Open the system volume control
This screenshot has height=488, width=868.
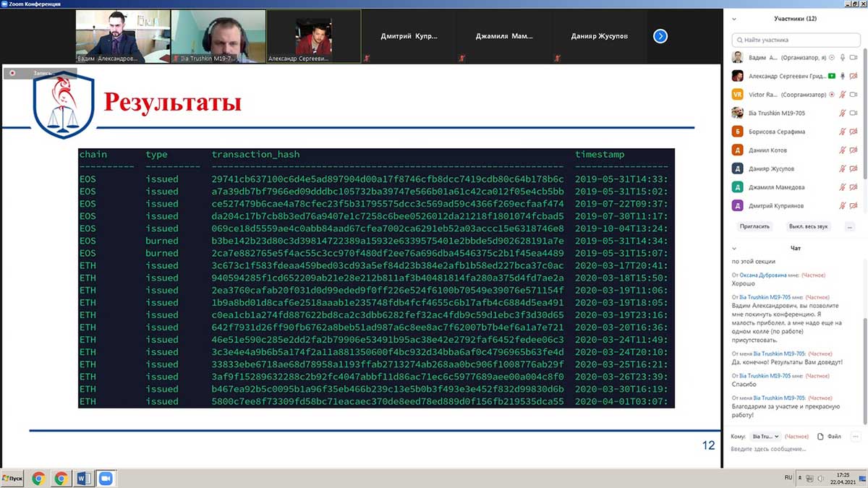821,479
